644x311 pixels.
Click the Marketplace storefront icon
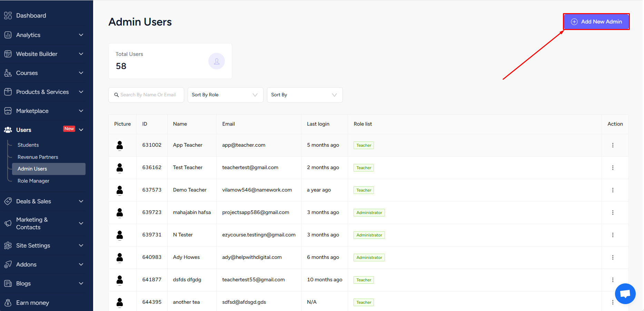click(x=8, y=111)
